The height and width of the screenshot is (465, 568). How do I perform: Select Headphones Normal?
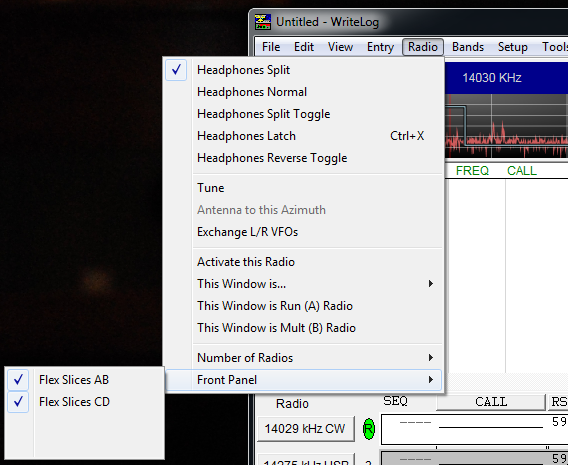tap(304, 92)
